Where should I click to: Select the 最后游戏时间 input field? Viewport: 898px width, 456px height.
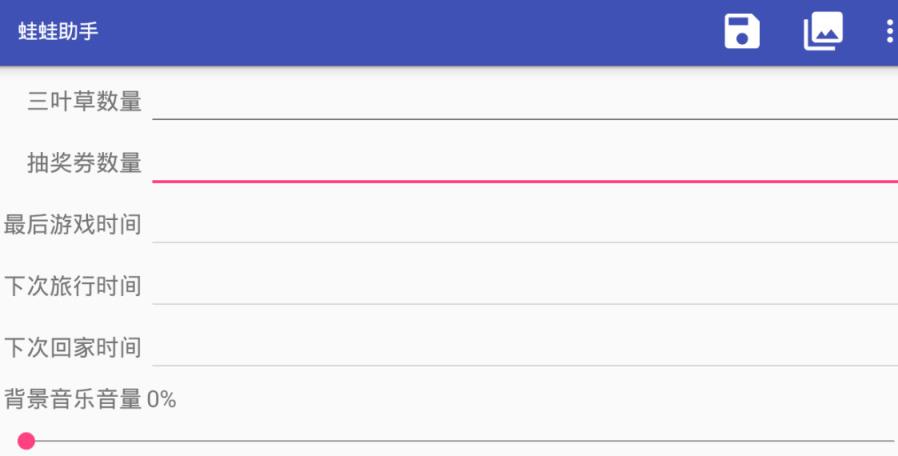pos(524,224)
